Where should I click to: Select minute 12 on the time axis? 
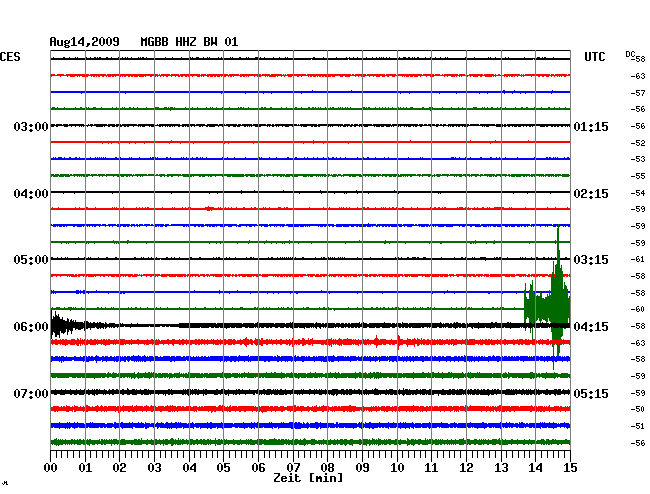click(x=466, y=468)
